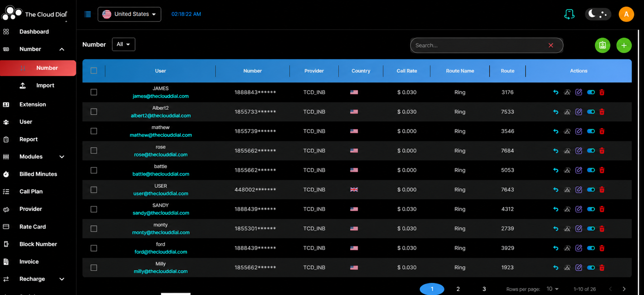The image size is (644, 295).
Task: Check the select-all checkbox in the table header
Action: 94,71
